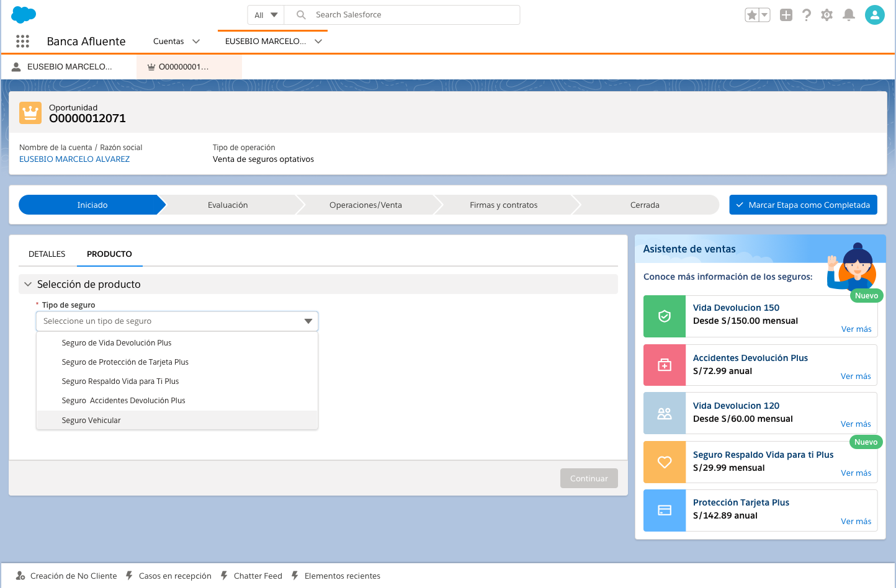The height and width of the screenshot is (588, 896).
Task: Click the Vida Devolucion 120 title
Action: pyautogui.click(x=736, y=406)
